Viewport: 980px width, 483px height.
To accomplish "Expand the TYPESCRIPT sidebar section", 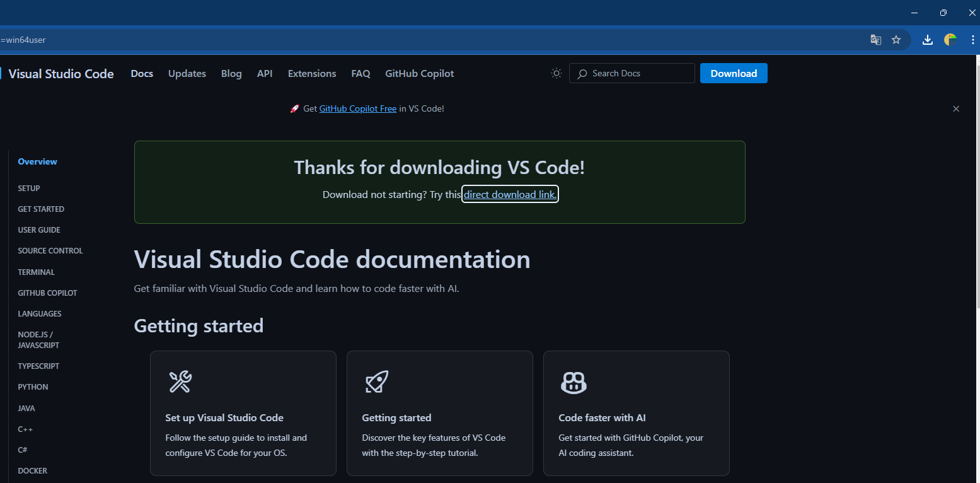I will tap(38, 366).
